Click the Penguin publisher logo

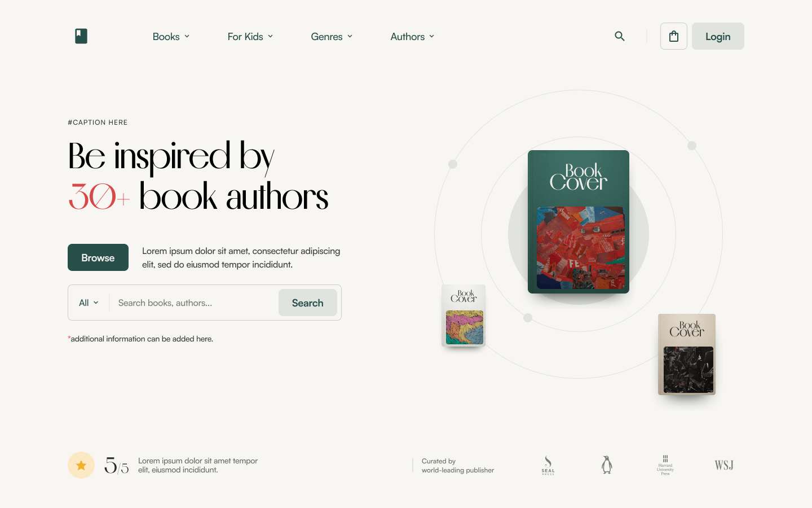[x=607, y=465]
